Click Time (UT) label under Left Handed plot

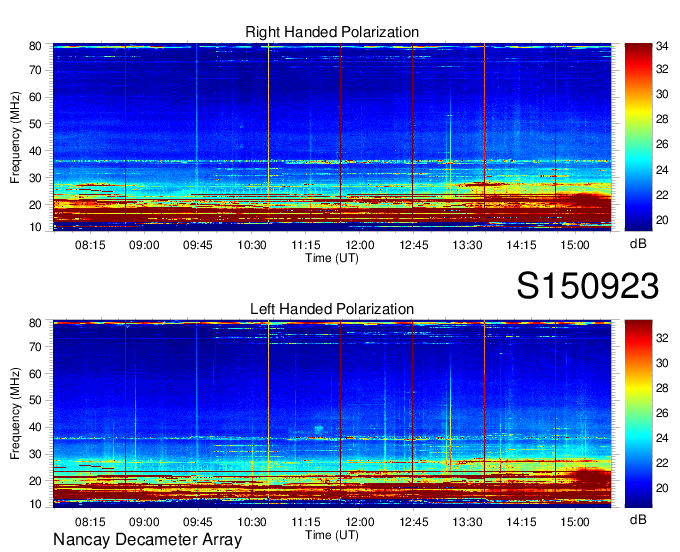[332, 535]
